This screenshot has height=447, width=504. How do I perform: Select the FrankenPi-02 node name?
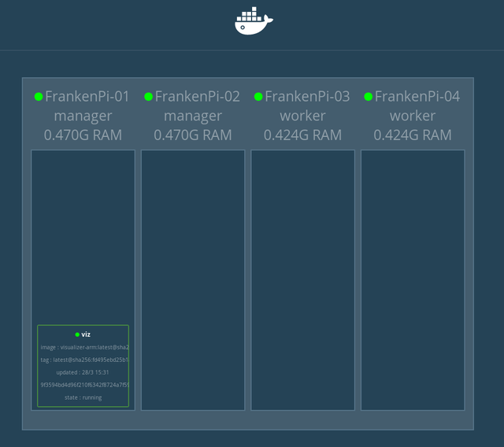(197, 97)
